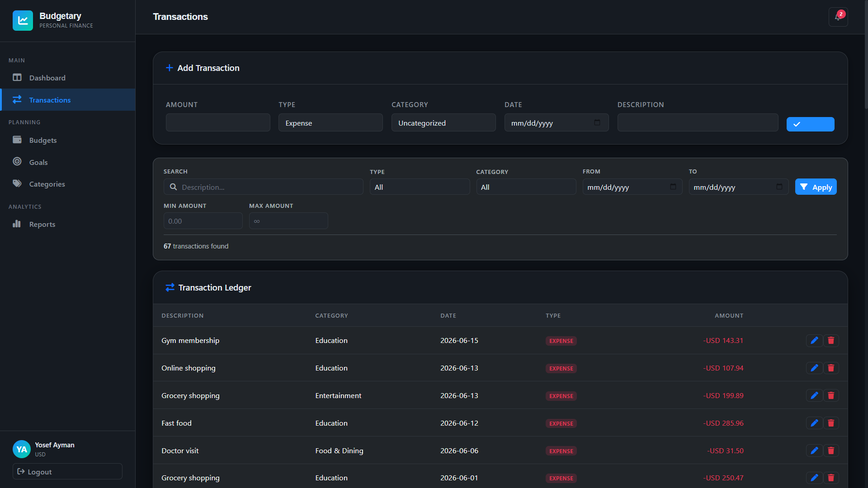Open the Uncategorized category dropdown
This screenshot has width=868, height=488.
(443, 123)
